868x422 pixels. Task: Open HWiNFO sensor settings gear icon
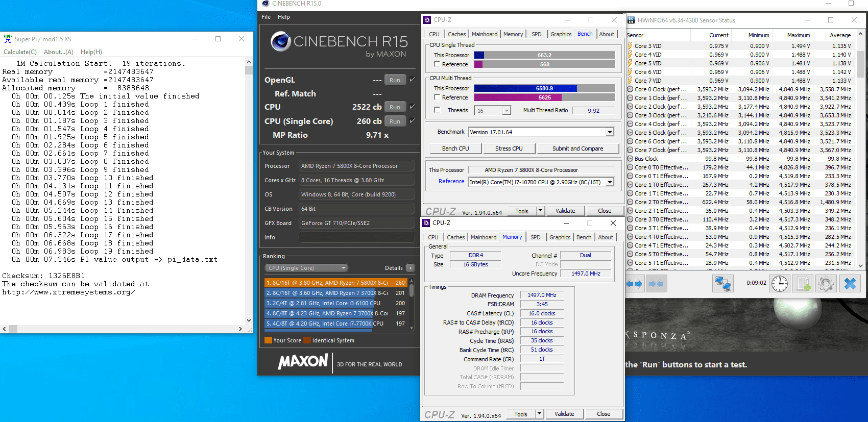click(826, 283)
